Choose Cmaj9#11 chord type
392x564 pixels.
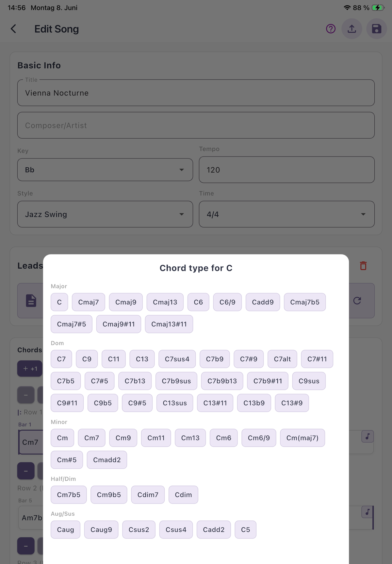coord(119,324)
